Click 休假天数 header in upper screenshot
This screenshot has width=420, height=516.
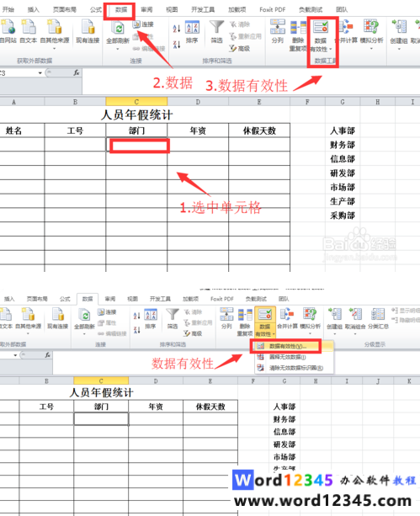(x=259, y=130)
